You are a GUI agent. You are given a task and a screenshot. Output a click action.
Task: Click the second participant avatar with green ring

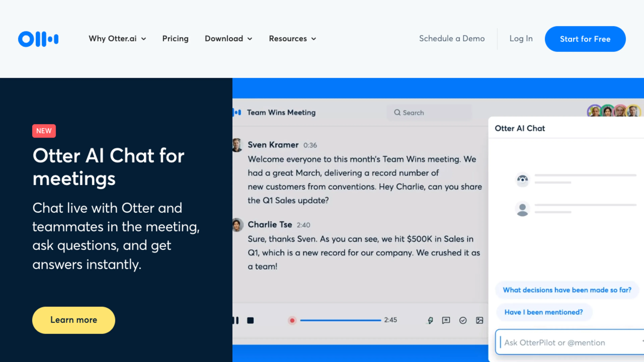pyautogui.click(x=607, y=111)
